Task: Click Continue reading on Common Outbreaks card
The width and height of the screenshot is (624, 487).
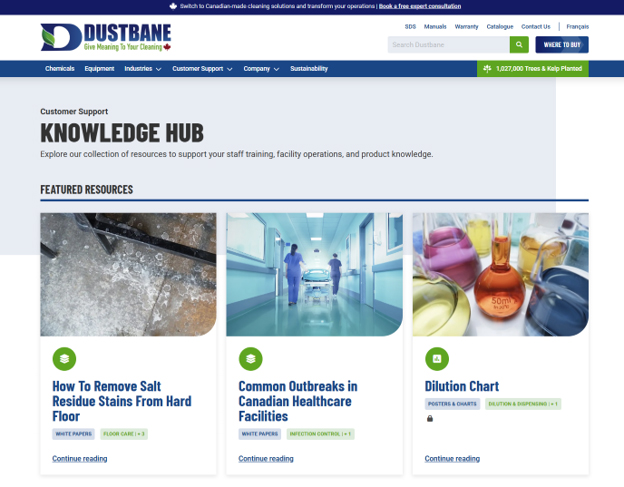Action: click(266, 458)
